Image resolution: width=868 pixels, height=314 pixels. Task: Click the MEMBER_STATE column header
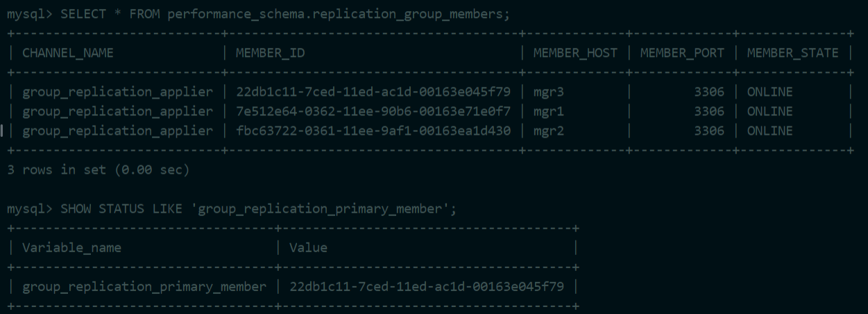(x=792, y=53)
